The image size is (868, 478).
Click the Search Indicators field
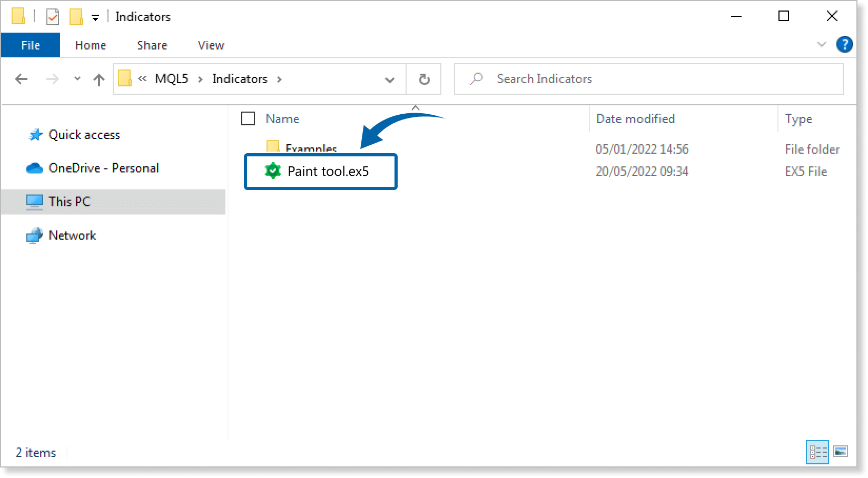coord(658,79)
